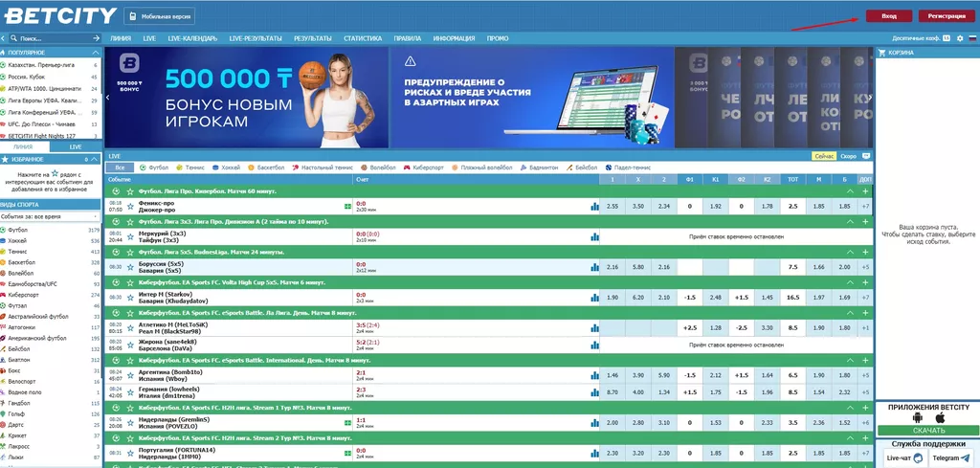Select odds 2.55 for Феникс-про win
The width and height of the screenshot is (980, 468).
[x=612, y=206]
